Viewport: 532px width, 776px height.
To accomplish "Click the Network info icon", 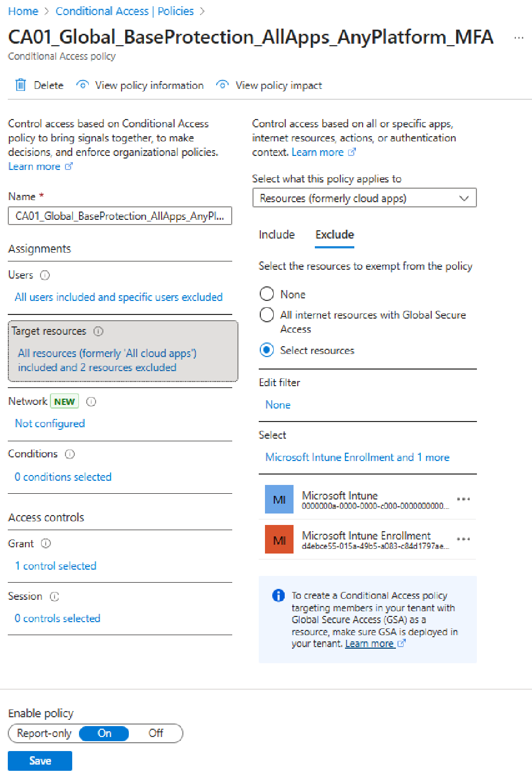I will pos(91,401).
